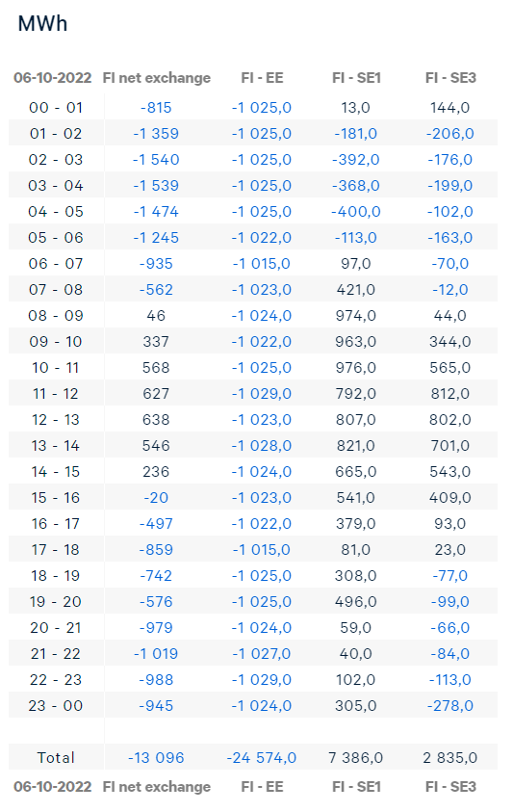The width and height of the screenshot is (513, 812).
Task: Click the FI - SE3 value 812,0
Action: coord(449,394)
